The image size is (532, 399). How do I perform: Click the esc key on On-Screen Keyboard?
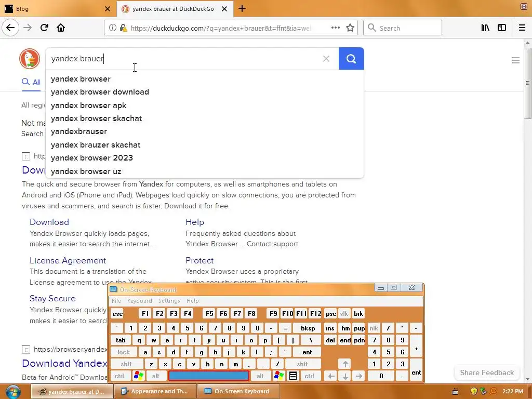(117, 313)
